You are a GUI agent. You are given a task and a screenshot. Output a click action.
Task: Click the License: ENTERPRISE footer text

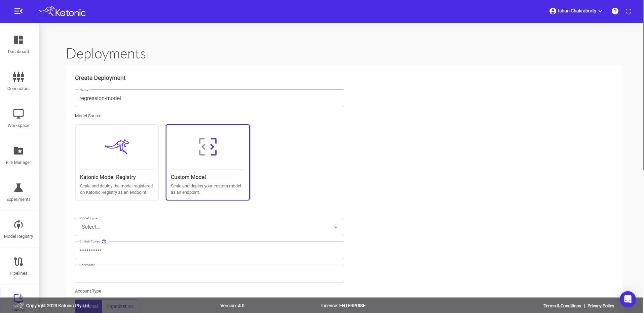click(343, 306)
